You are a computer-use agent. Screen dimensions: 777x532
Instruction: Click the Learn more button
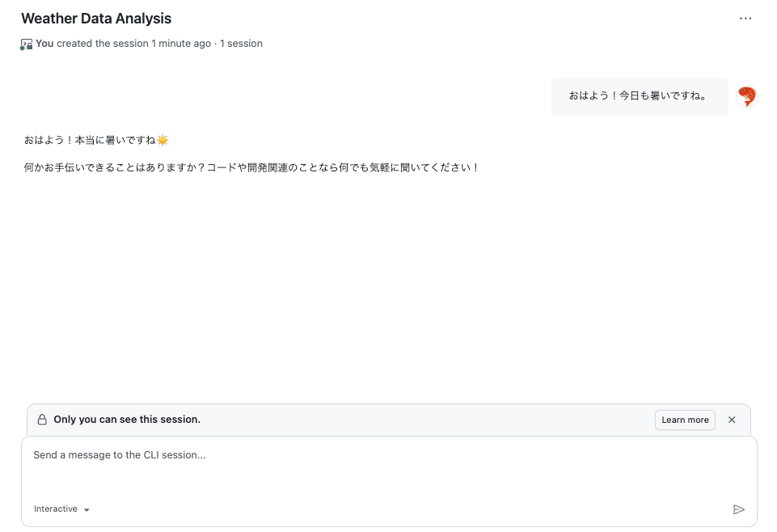click(x=685, y=420)
